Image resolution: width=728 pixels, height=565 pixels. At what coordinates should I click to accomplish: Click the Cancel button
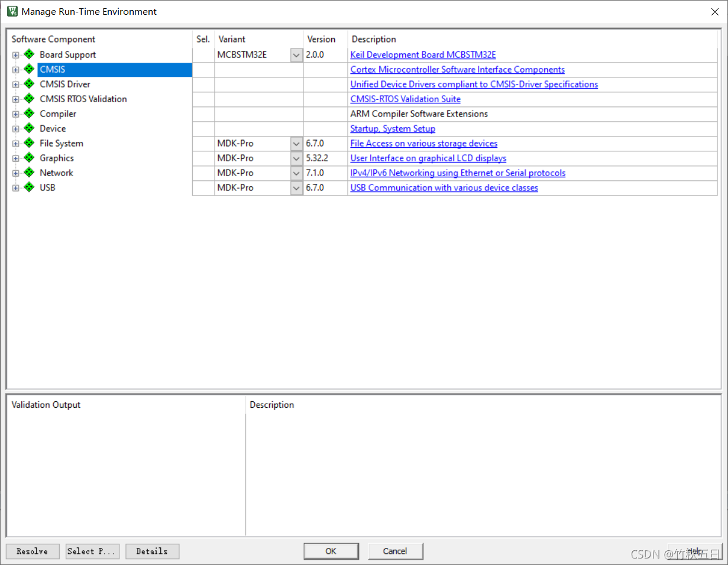[x=395, y=551]
